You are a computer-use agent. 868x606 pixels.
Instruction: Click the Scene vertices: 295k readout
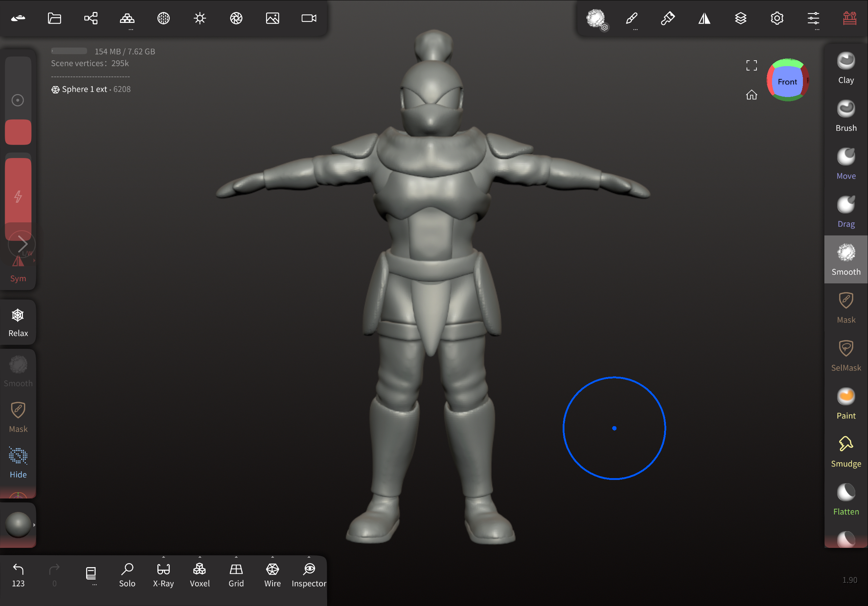point(90,63)
